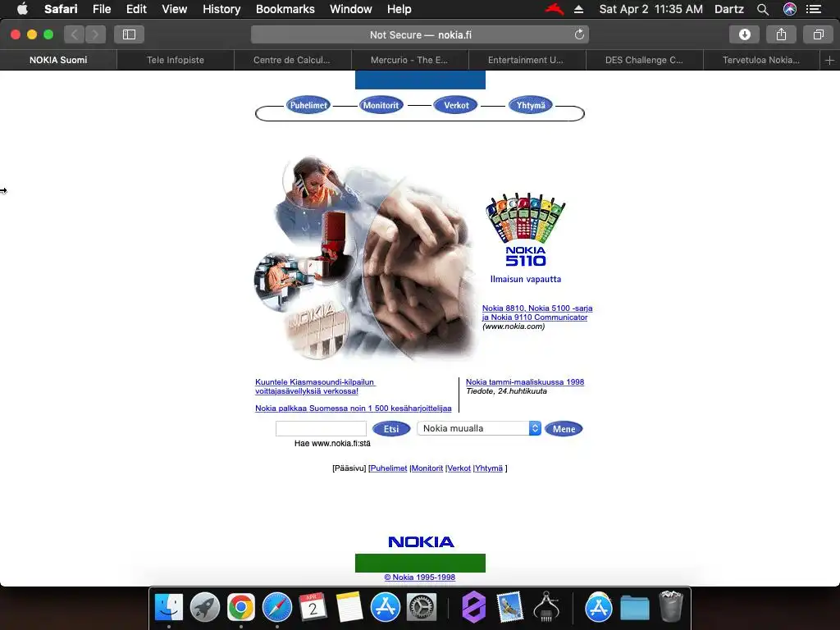The image size is (840, 630).
Task: Click the site search text field
Action: click(321, 428)
